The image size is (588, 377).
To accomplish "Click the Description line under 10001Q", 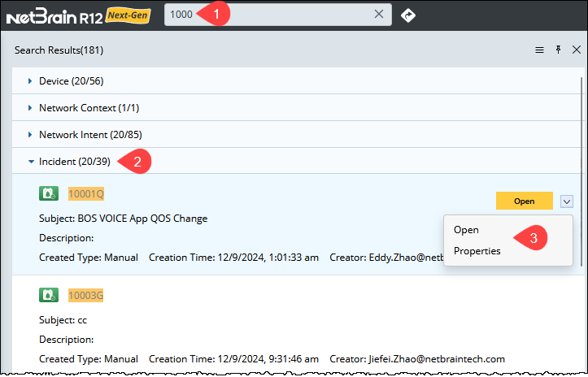I will pos(67,238).
